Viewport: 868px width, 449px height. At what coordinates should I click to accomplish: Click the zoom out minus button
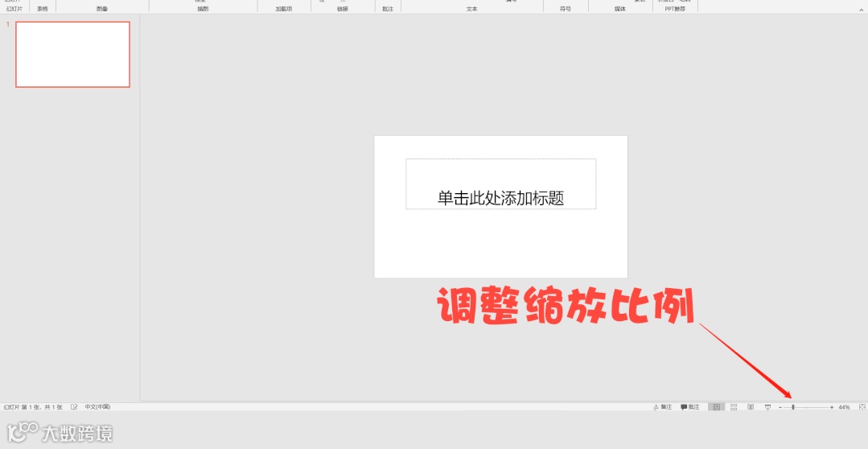780,407
